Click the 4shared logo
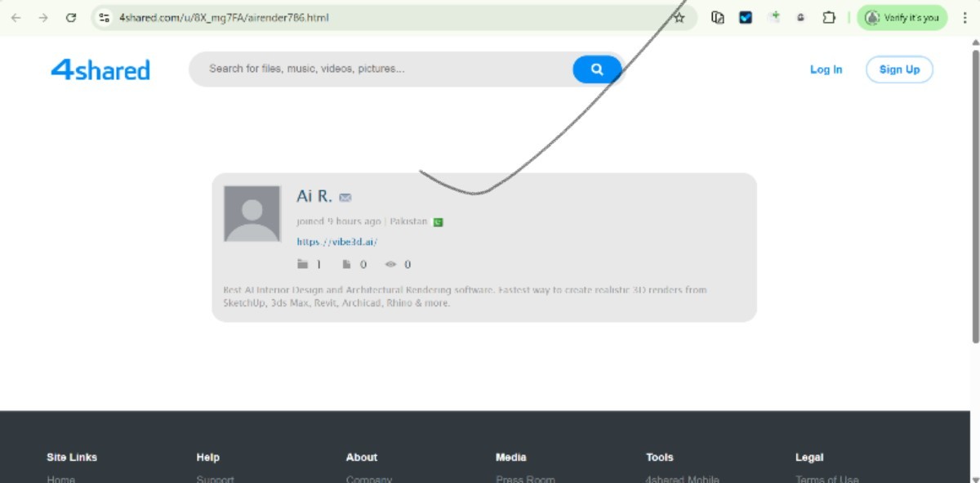 point(100,69)
